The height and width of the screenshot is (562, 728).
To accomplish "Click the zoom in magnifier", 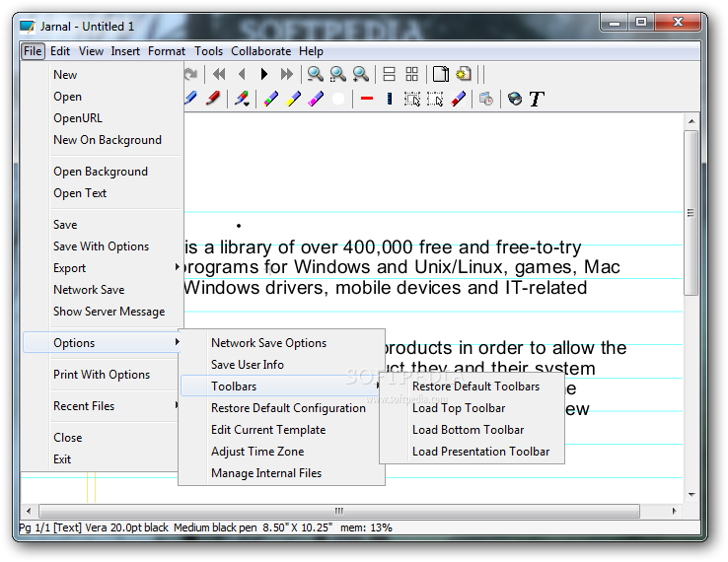I will [x=361, y=74].
